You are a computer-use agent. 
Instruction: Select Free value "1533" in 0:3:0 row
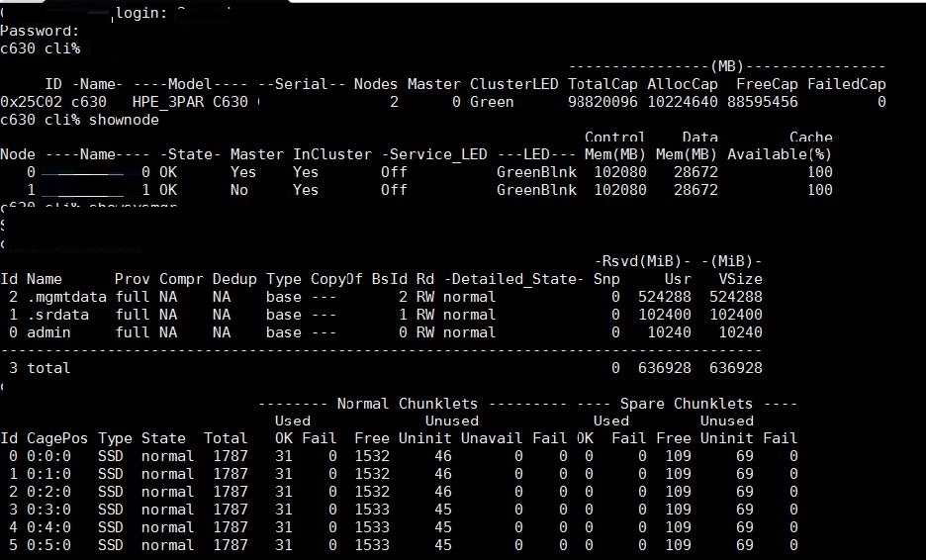pyautogui.click(x=372, y=510)
